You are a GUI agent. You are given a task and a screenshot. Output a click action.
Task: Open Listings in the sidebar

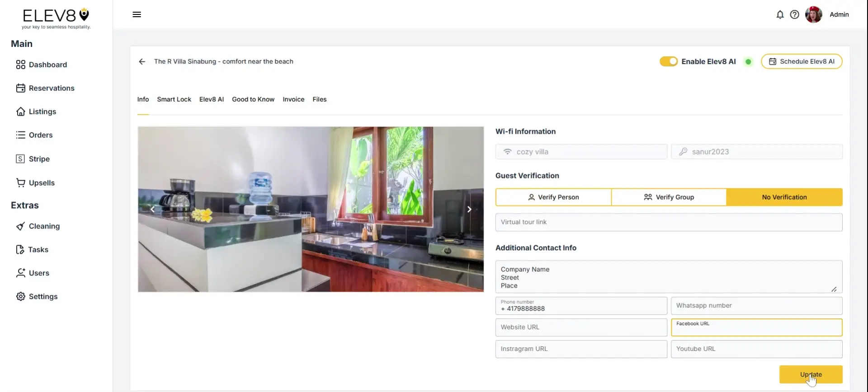[36, 112]
